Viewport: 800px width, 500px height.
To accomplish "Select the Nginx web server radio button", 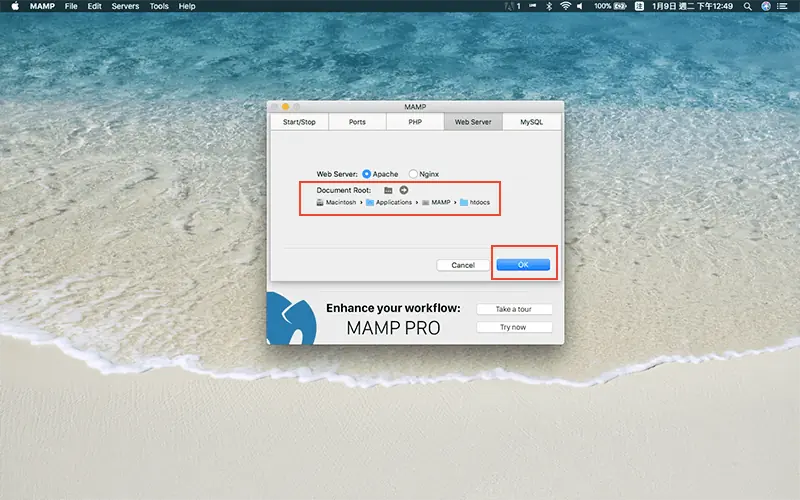I will [x=413, y=174].
